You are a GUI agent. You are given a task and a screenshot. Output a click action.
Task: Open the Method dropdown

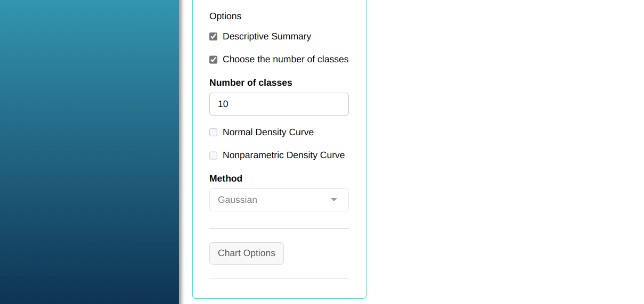click(279, 200)
